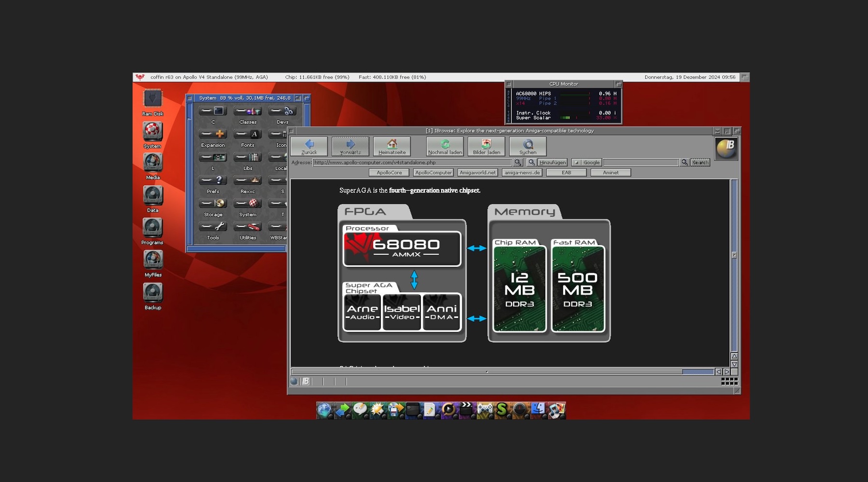The width and height of the screenshot is (868, 482).
Task: Click the Vorwärts forward button
Action: coord(351,146)
